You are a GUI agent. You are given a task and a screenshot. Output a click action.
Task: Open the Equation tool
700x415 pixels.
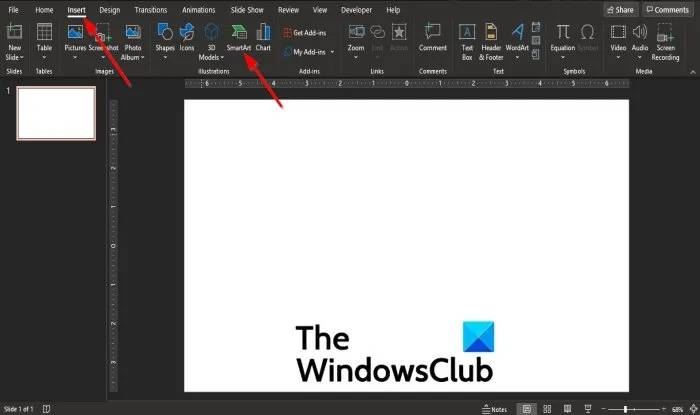coord(562,42)
